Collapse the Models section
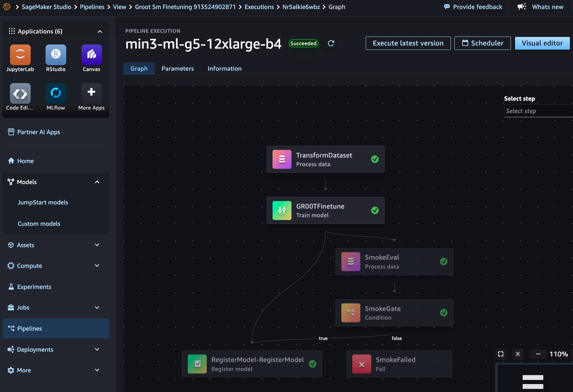Image resolution: width=573 pixels, height=392 pixels. (97, 182)
